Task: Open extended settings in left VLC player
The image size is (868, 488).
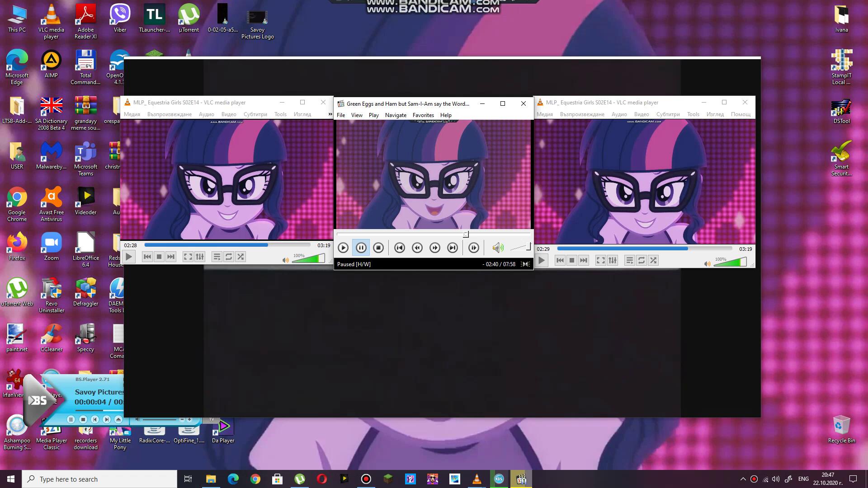Action: click(x=200, y=257)
